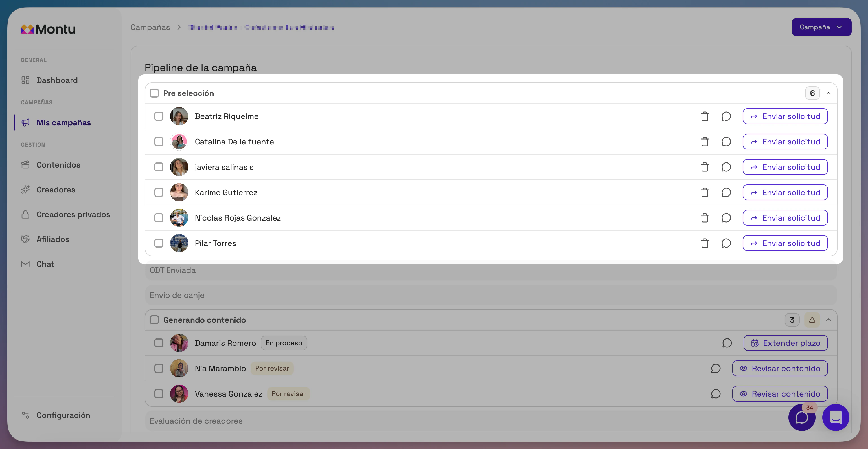The height and width of the screenshot is (449, 868).
Task: Click trash icon in Karime Gutierrez row
Action: 705,192
